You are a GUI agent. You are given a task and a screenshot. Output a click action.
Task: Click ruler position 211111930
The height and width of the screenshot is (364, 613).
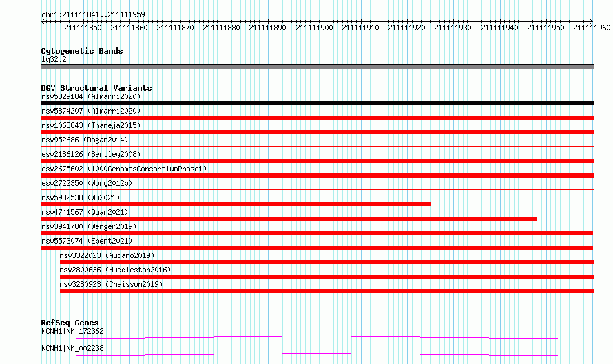click(x=453, y=28)
